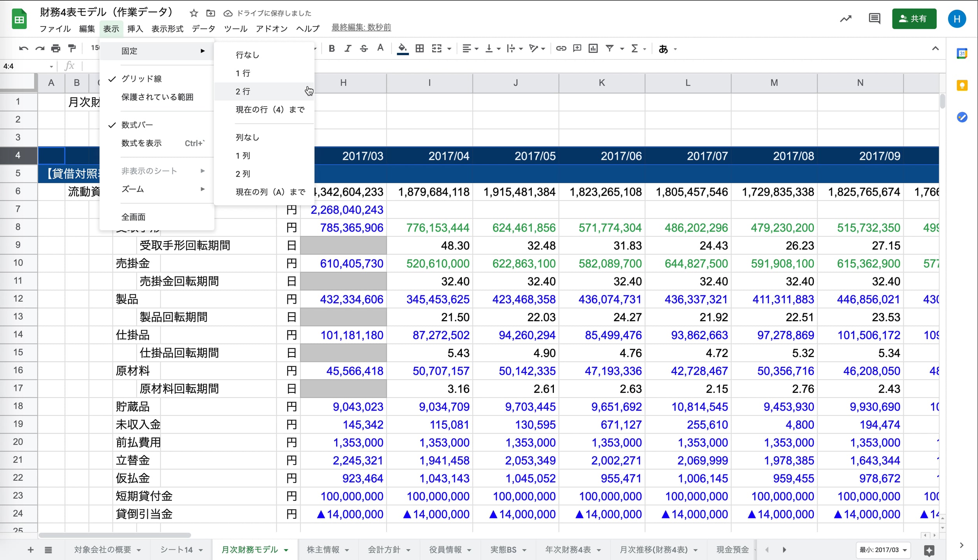This screenshot has width=978, height=560.
Task: Open the fill color swatch tool
Action: pos(403,49)
